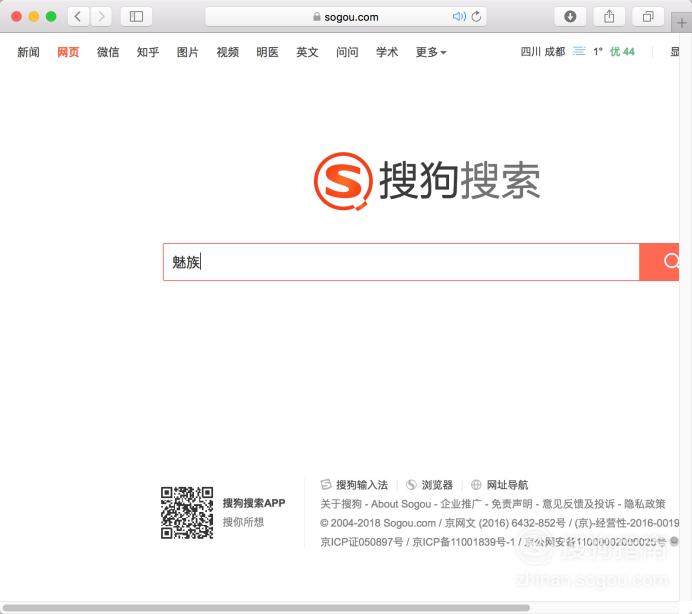Open the 隐私政策 link
This screenshot has height=614, width=692.
click(x=645, y=504)
